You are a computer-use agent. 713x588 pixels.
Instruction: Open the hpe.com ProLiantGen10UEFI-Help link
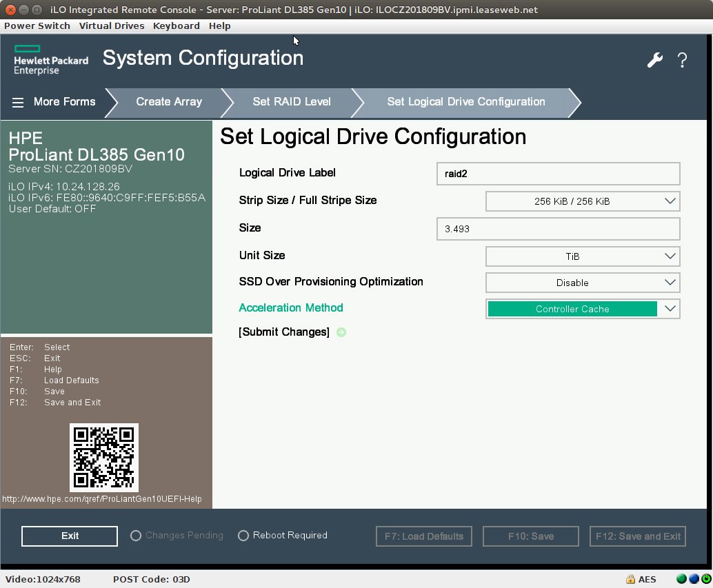click(102, 499)
